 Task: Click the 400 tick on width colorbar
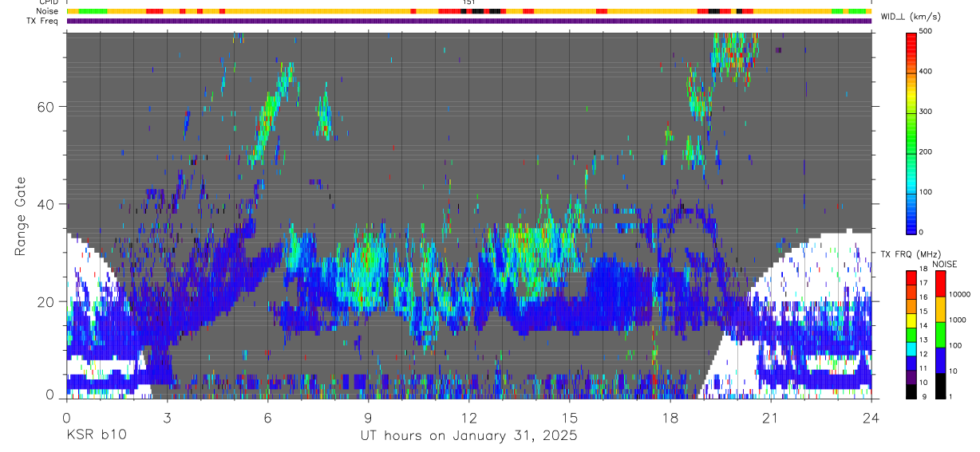coord(927,72)
